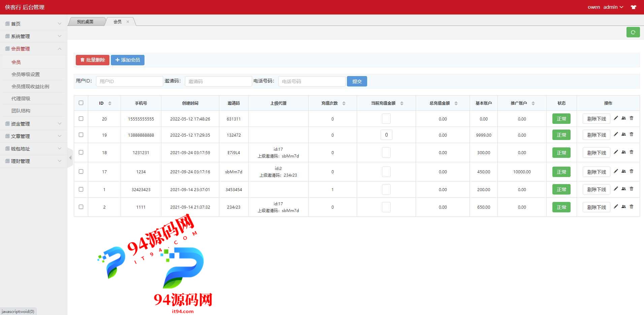Edit member ID 1 pencil icon

(x=616, y=189)
